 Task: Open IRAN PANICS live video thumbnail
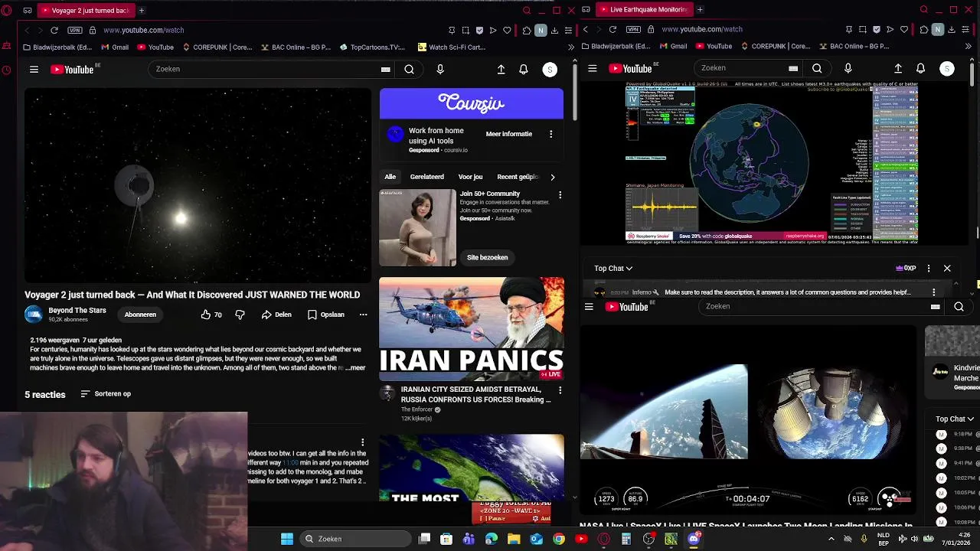tap(472, 329)
